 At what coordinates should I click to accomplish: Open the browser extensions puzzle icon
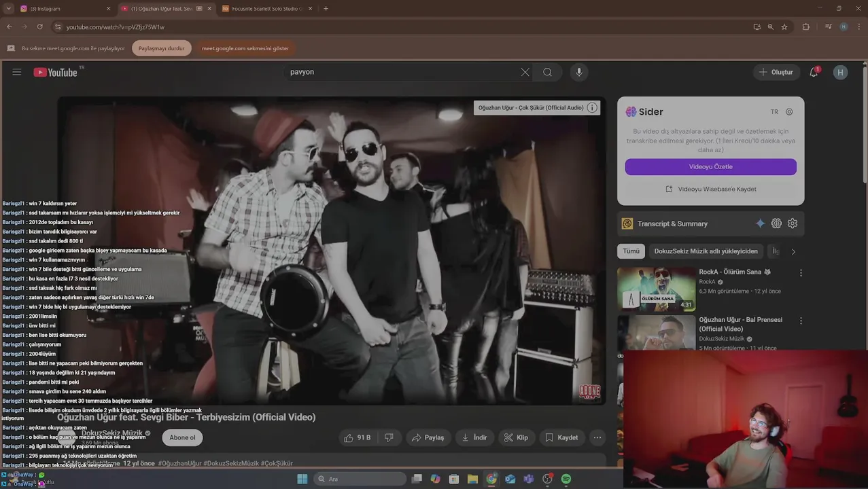click(806, 27)
